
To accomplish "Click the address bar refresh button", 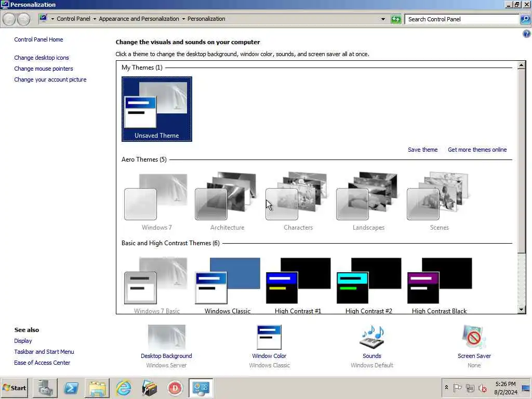I will (395, 19).
